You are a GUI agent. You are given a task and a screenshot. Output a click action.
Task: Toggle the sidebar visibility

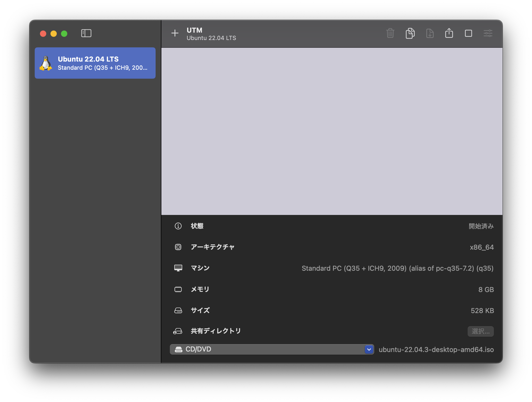(86, 33)
